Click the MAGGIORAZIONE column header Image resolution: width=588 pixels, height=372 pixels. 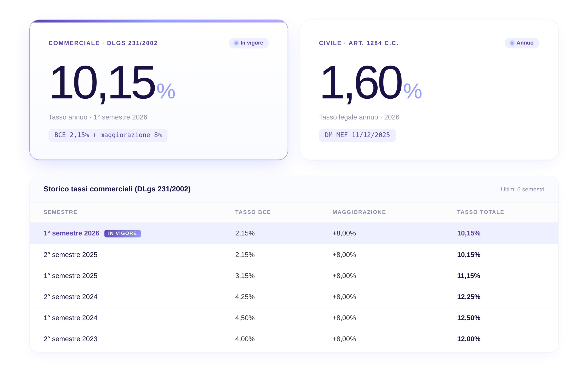(359, 212)
